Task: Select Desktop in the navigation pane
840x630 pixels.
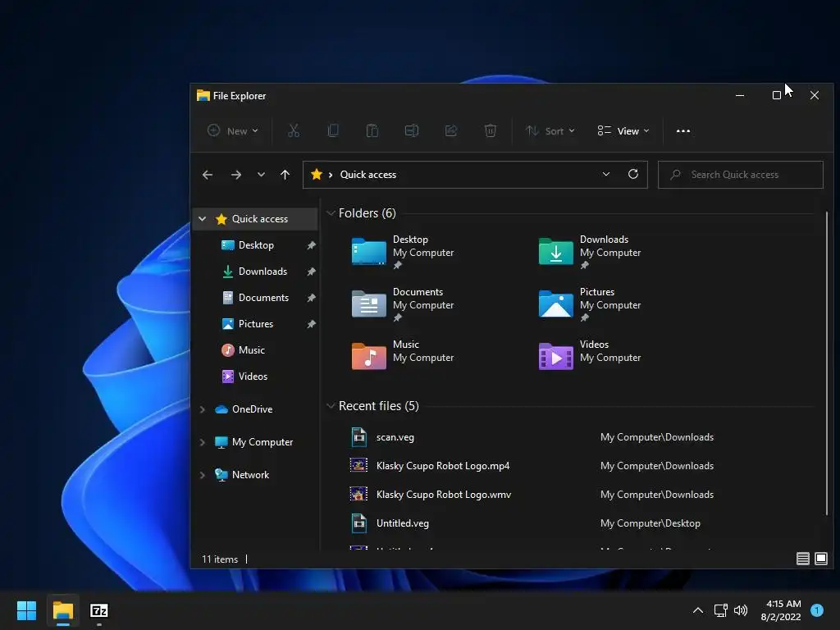Action: coord(256,245)
